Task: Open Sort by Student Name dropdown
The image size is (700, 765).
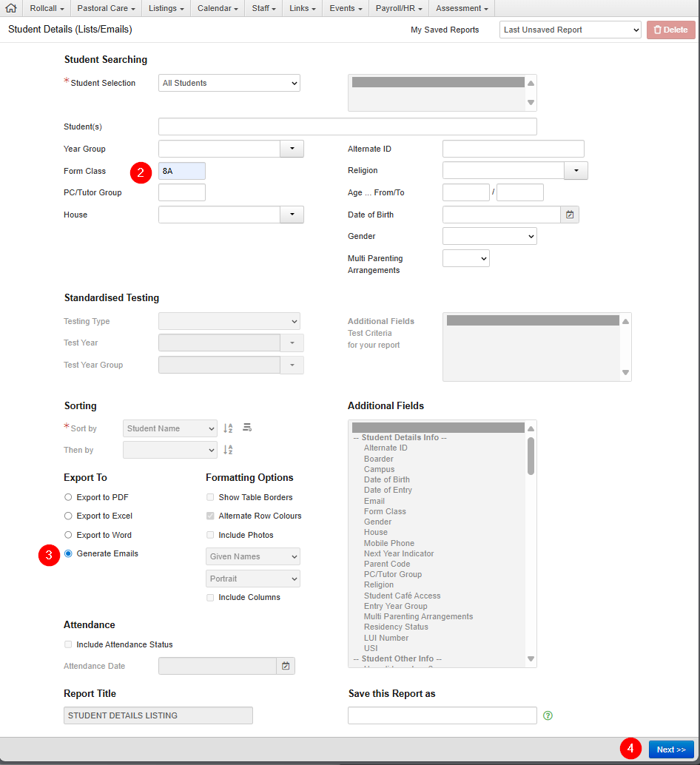Action: click(170, 428)
